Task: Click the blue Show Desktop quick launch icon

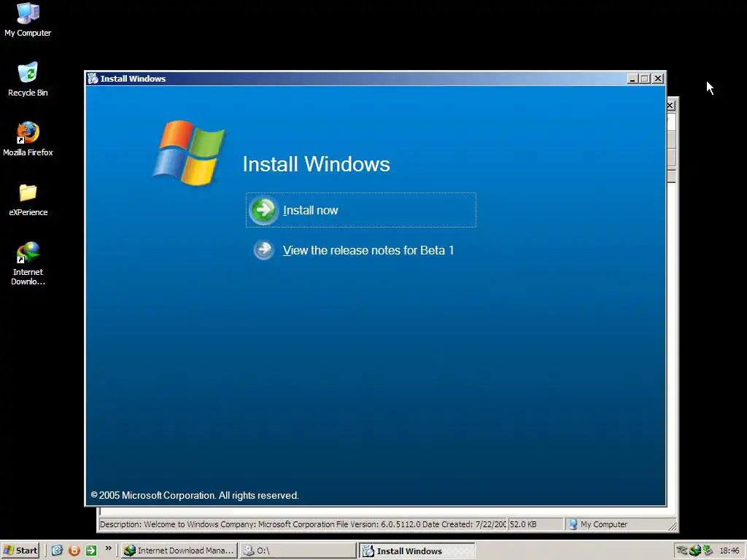Action: (57, 551)
